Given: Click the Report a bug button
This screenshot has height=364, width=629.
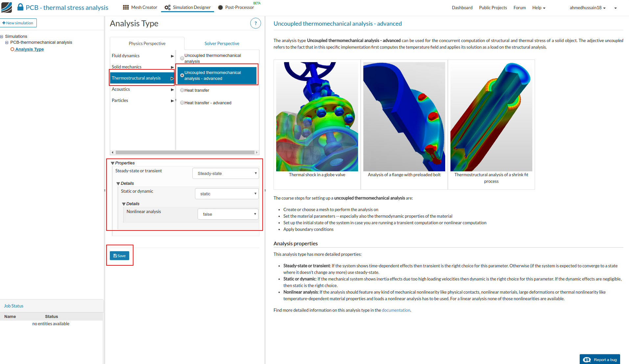Looking at the screenshot, I should (x=600, y=359).
